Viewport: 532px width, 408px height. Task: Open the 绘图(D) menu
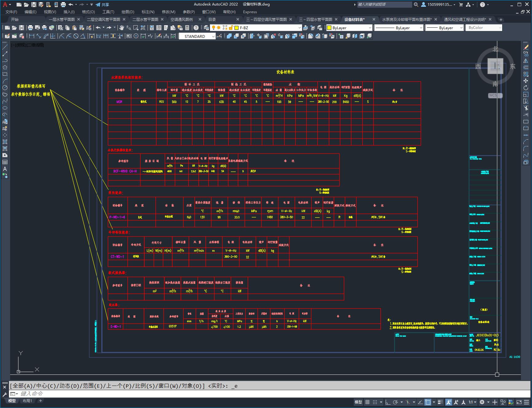click(128, 12)
